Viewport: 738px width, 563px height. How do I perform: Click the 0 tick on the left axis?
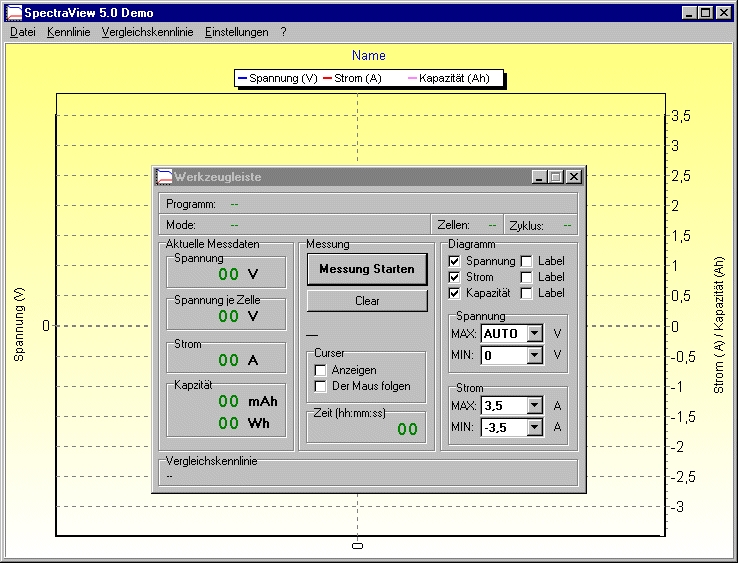46,325
